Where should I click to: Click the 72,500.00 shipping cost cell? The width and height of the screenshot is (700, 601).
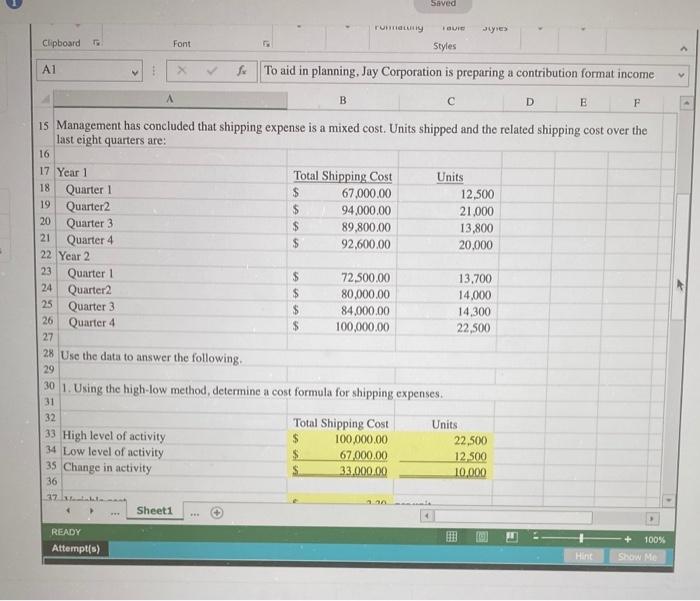tap(342, 277)
